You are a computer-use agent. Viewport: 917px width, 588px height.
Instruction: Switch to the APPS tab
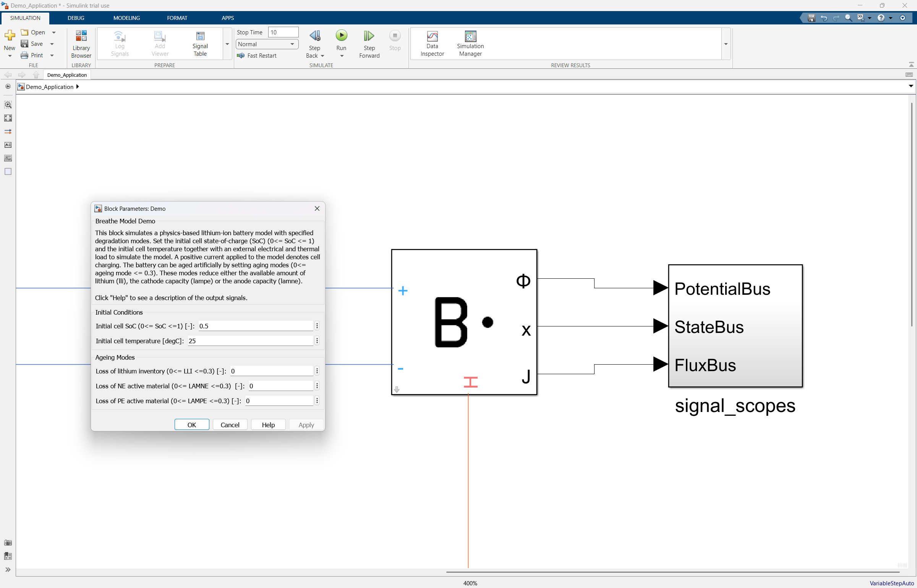228,18
